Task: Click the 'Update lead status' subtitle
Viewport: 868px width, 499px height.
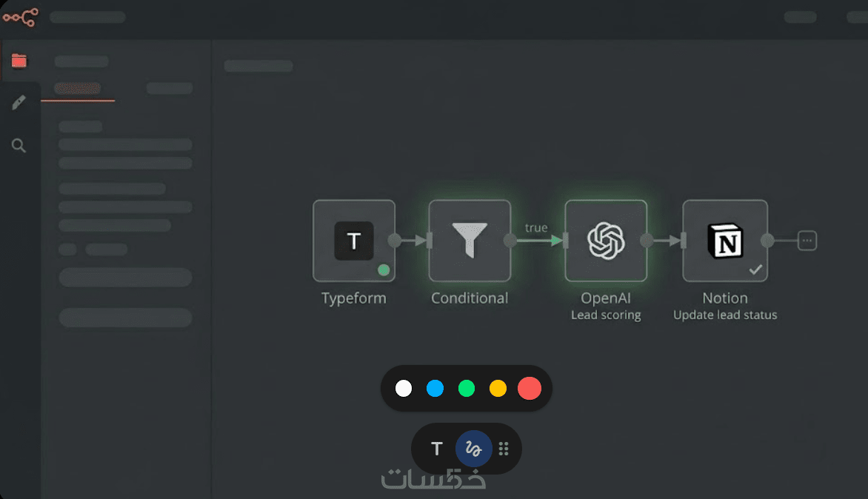Action: pos(725,315)
